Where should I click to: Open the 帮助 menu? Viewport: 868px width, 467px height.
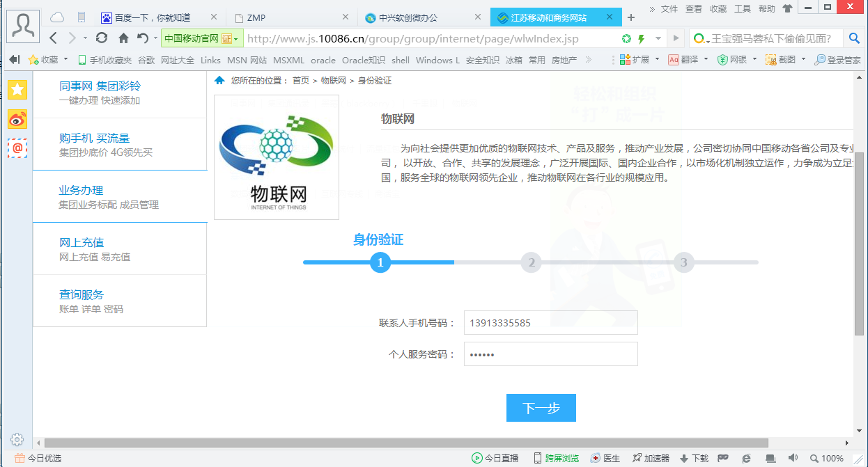766,8
